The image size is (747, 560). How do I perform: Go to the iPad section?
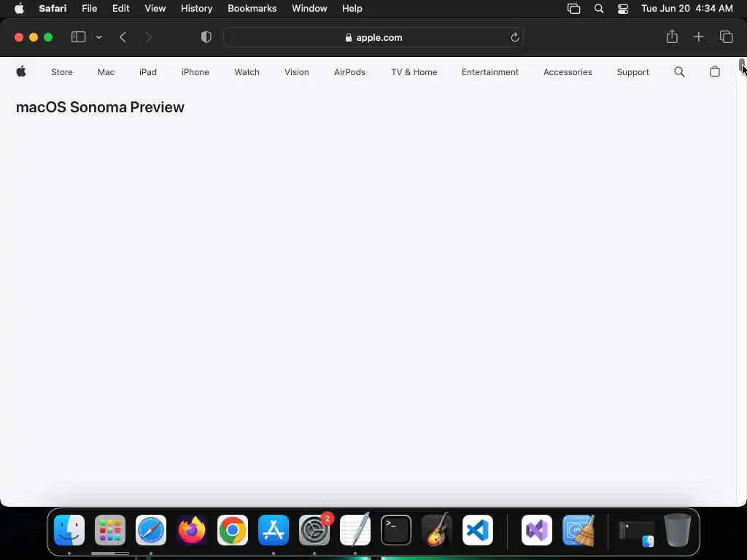click(x=147, y=72)
